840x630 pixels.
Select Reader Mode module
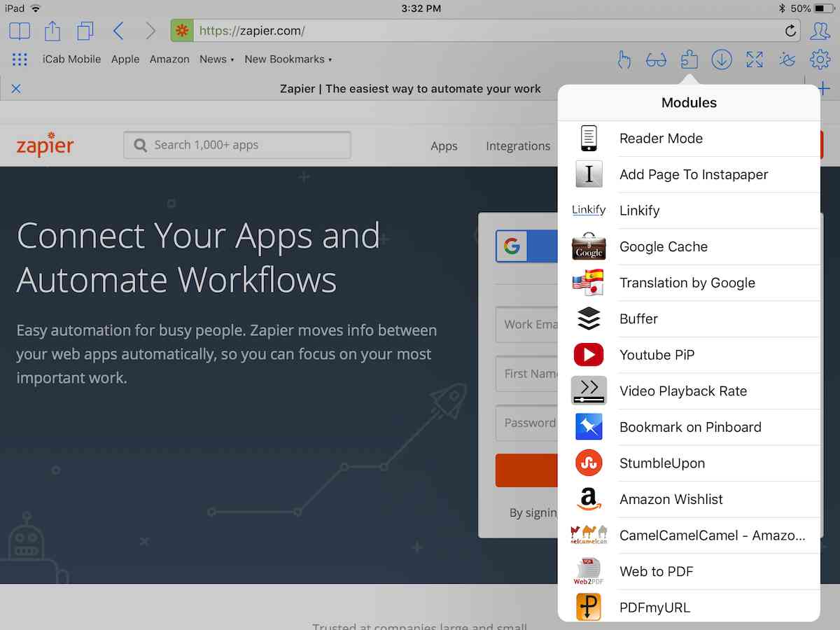pyautogui.click(x=689, y=139)
